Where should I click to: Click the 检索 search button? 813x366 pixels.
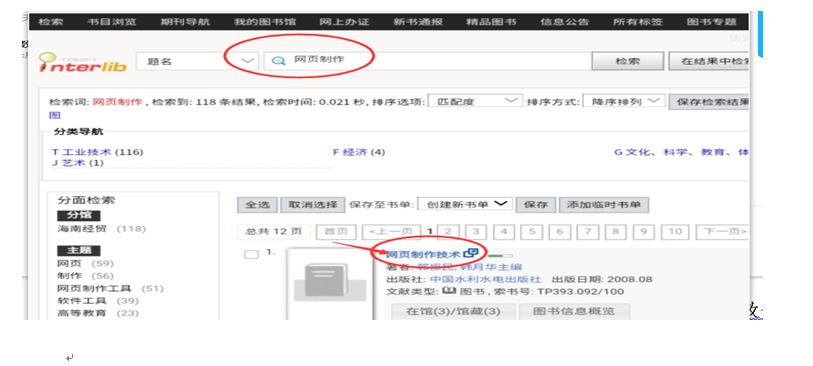point(628,61)
